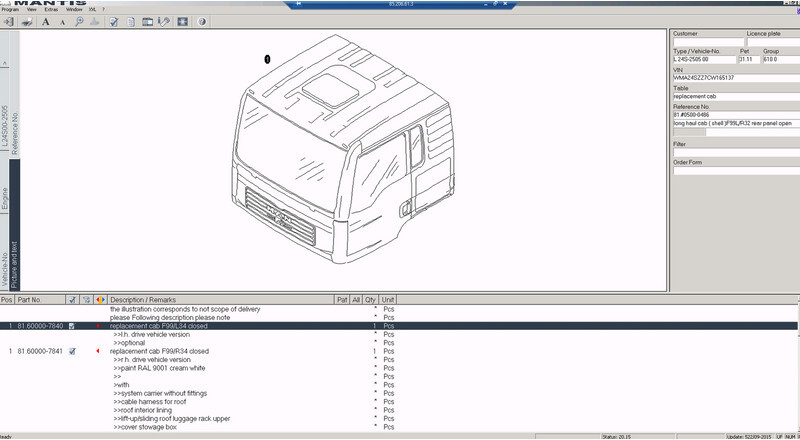Screen dimensions: 800x440
Task: Open the Program menu
Action: [10, 9]
